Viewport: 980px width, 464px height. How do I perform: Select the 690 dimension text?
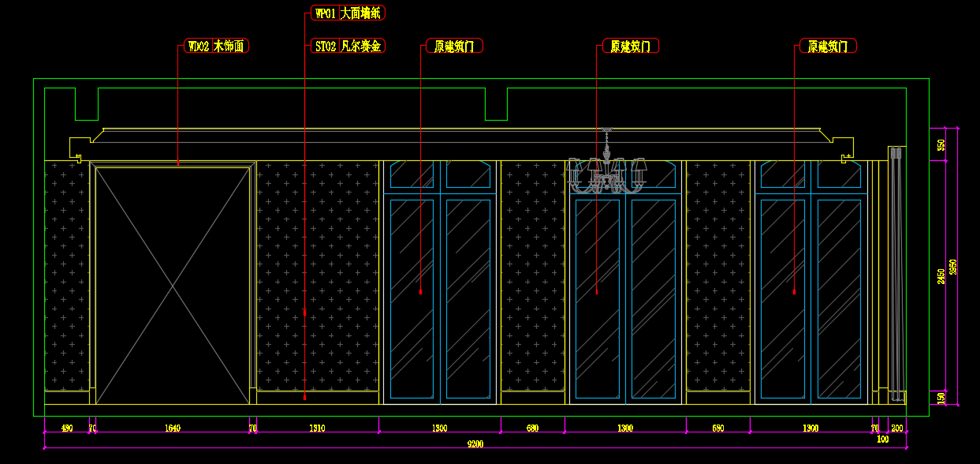click(x=717, y=428)
